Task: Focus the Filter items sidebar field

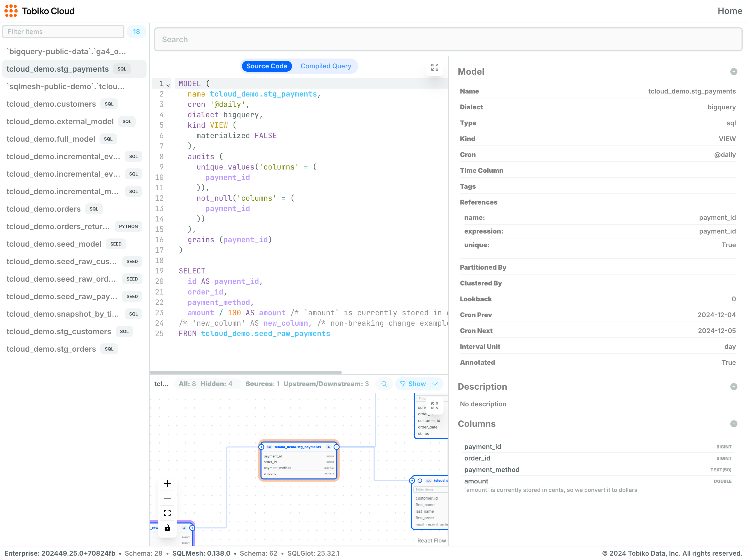Action: click(63, 31)
